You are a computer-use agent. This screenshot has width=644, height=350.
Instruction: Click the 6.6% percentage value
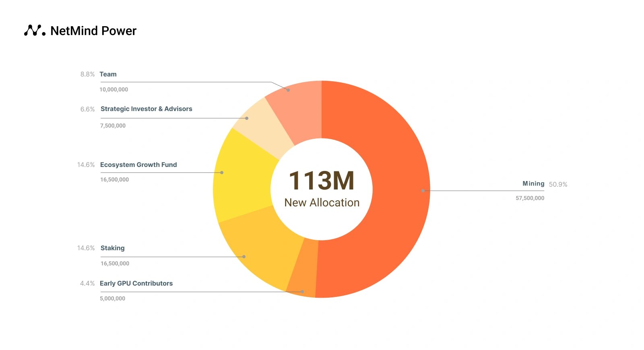pos(87,109)
